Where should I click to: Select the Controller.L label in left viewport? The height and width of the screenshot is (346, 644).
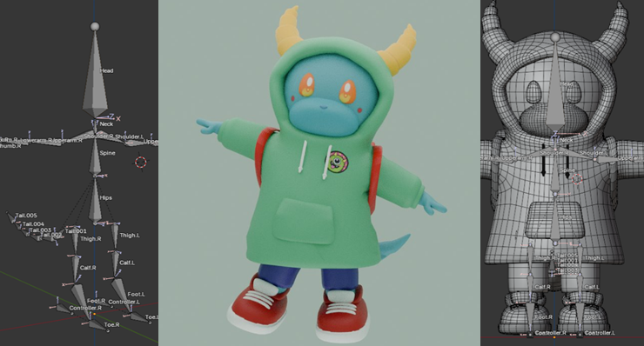124,302
